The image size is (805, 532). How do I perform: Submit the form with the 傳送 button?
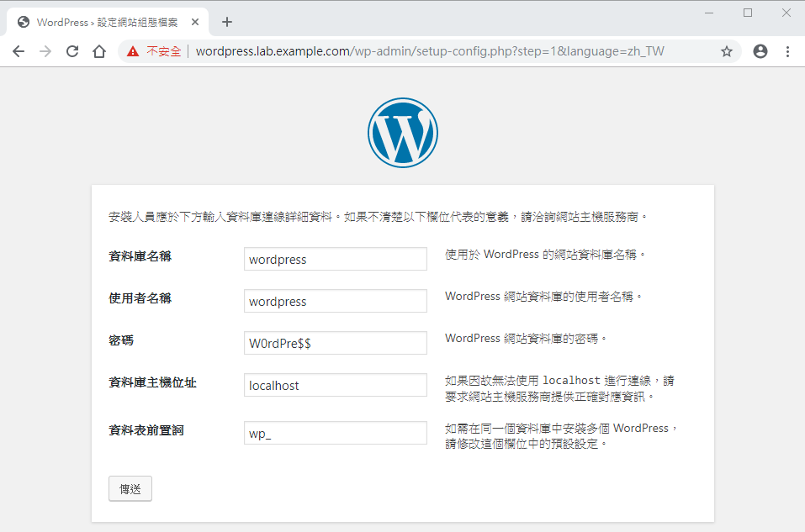(x=130, y=489)
